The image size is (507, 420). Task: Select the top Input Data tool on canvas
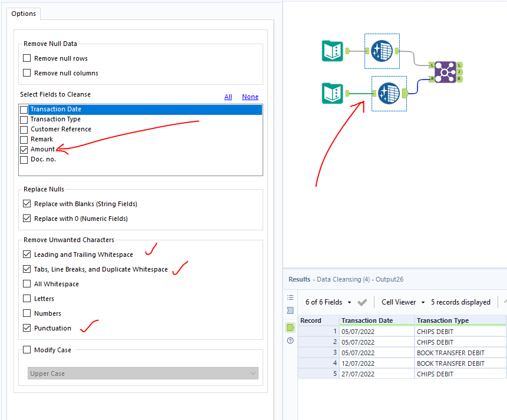[332, 51]
